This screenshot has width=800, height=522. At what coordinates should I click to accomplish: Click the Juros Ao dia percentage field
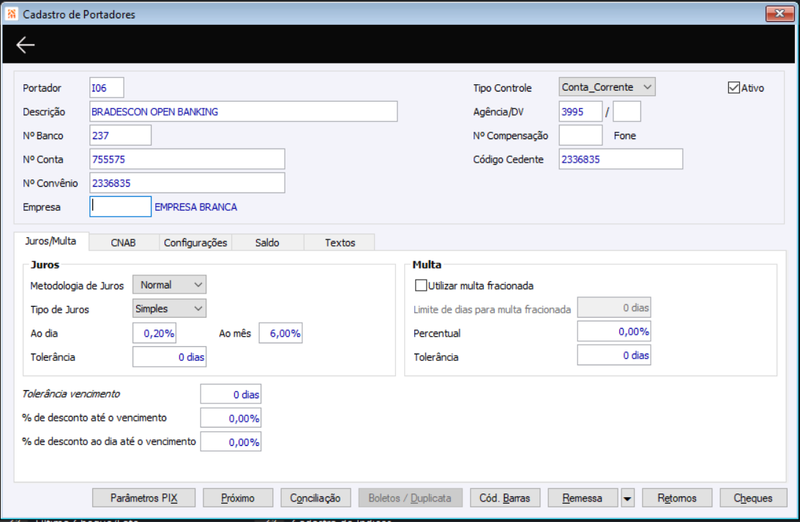click(155, 333)
